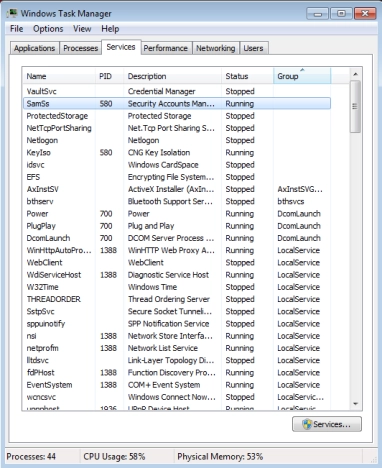Image resolution: width=382 pixels, height=468 pixels.
Task: Select the Services tab
Action: point(121,47)
